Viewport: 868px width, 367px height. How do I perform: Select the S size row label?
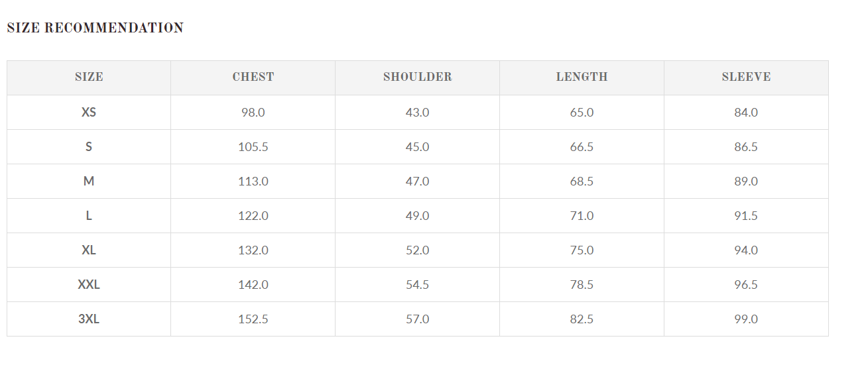[89, 147]
